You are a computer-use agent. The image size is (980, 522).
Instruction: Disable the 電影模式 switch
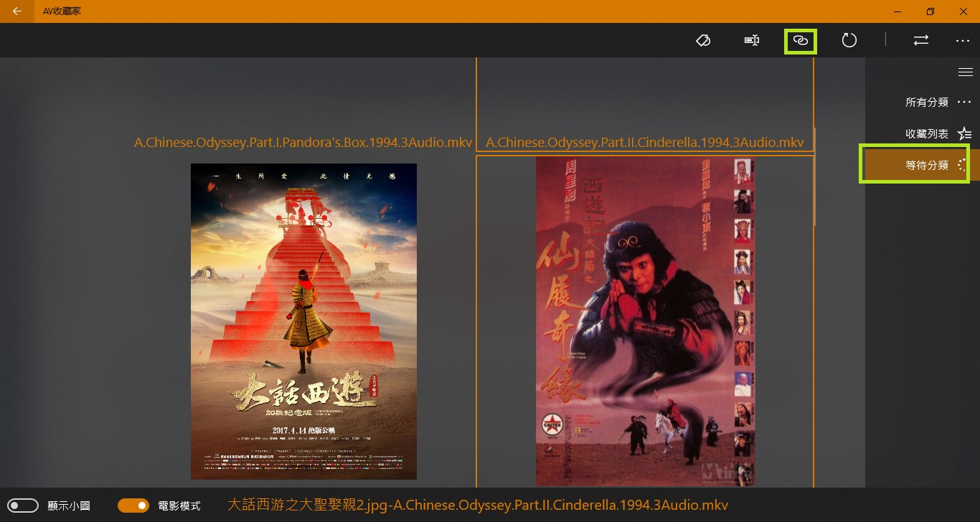click(133, 506)
